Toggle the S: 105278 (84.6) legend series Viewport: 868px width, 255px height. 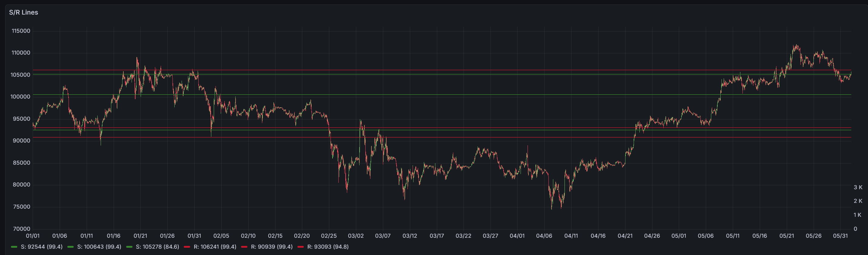click(157, 247)
